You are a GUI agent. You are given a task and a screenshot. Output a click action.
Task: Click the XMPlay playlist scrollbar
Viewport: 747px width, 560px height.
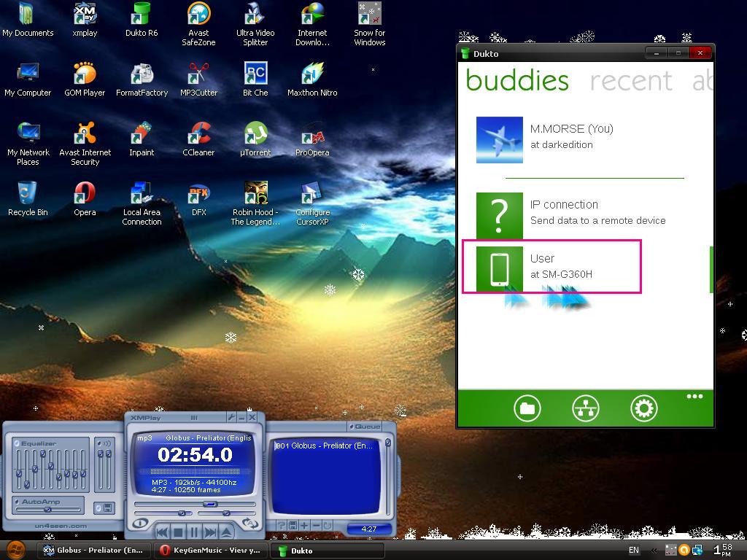click(388, 476)
